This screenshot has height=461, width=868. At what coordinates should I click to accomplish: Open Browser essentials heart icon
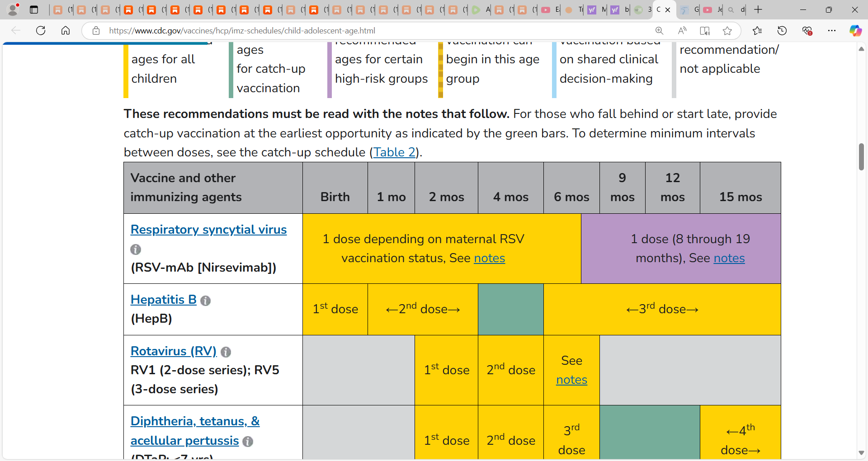tap(807, 31)
